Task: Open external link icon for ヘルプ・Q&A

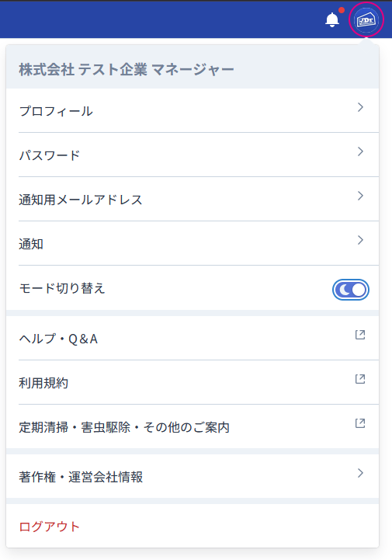Action: click(360, 335)
